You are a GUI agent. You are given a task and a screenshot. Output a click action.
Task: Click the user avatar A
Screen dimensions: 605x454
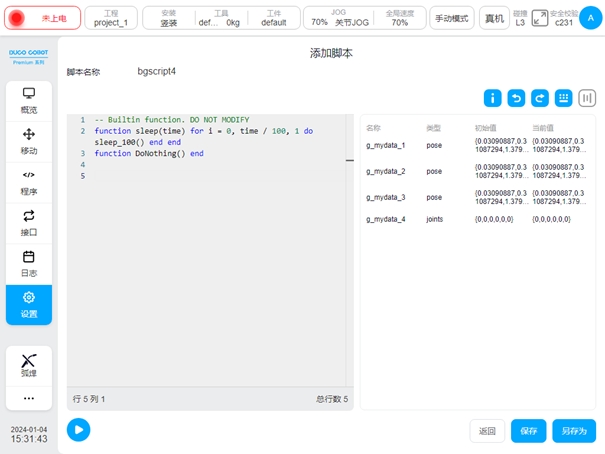(x=589, y=18)
